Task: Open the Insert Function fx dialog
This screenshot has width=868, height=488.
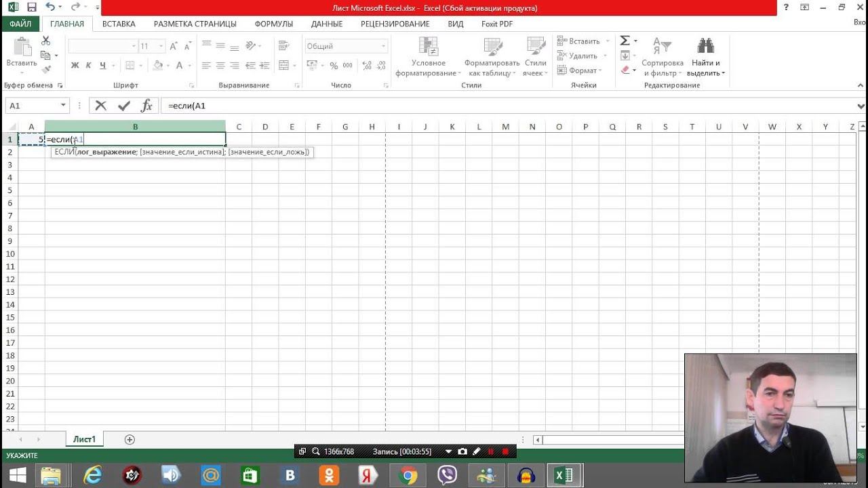Action: pos(146,106)
